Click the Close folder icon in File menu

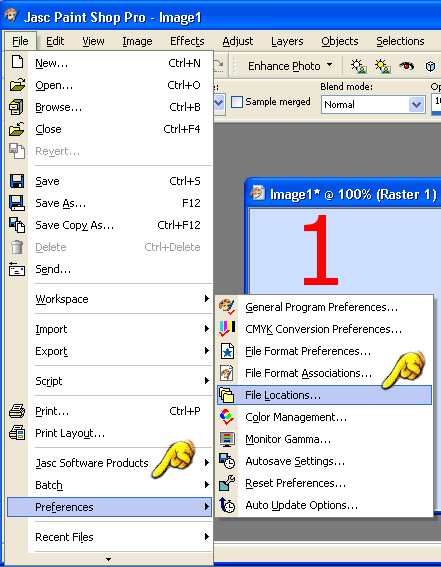[17, 129]
